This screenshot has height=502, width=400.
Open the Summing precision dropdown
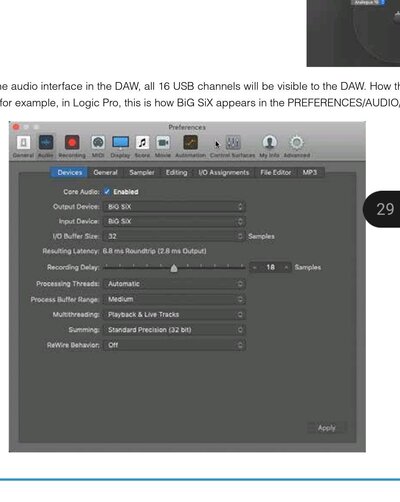[174, 330]
